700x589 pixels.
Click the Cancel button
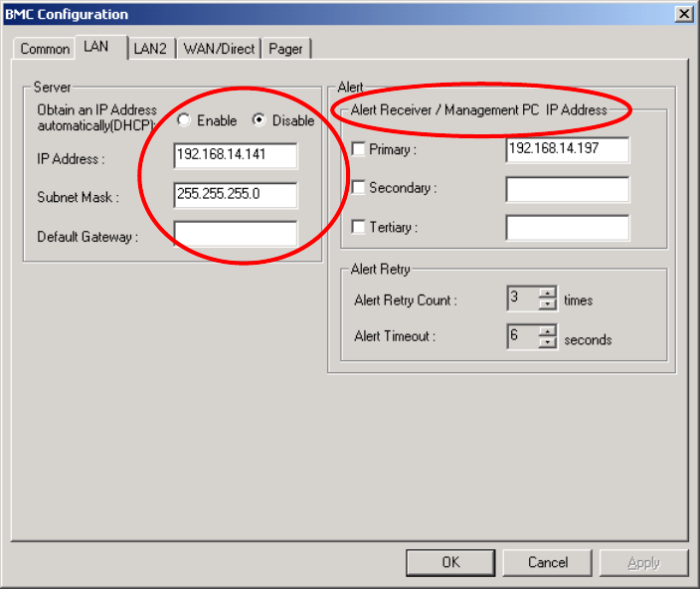click(548, 562)
